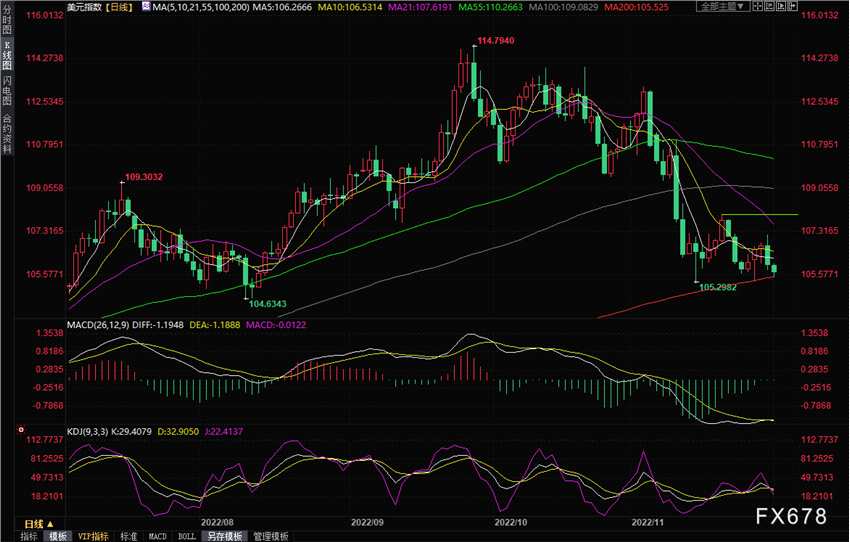Click the 105.2982 low price marker
Viewport: 850px width, 542px height.
tap(718, 287)
